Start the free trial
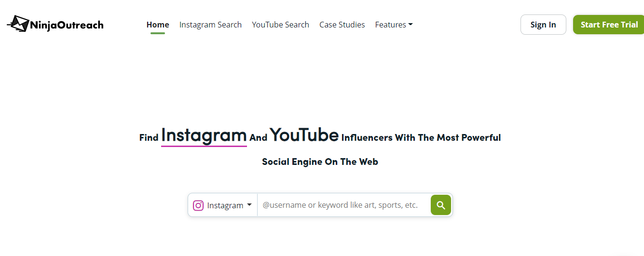The height and width of the screenshot is (256, 644). click(609, 25)
